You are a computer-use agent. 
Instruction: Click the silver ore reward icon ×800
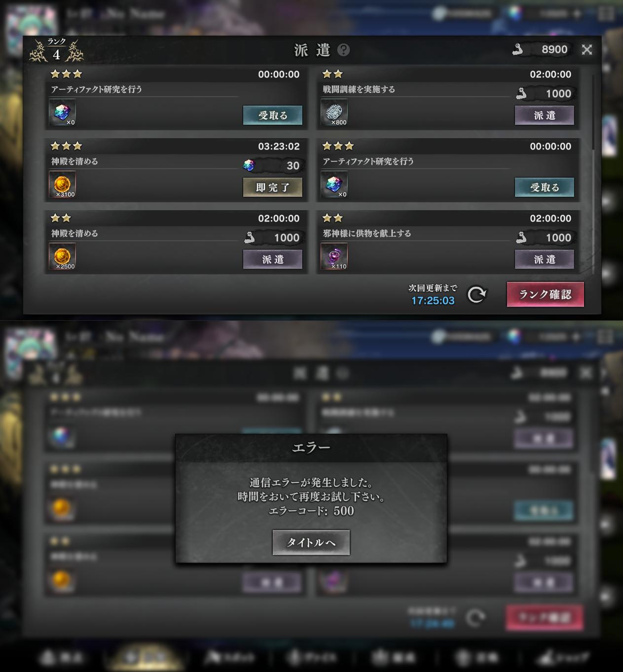[334, 112]
